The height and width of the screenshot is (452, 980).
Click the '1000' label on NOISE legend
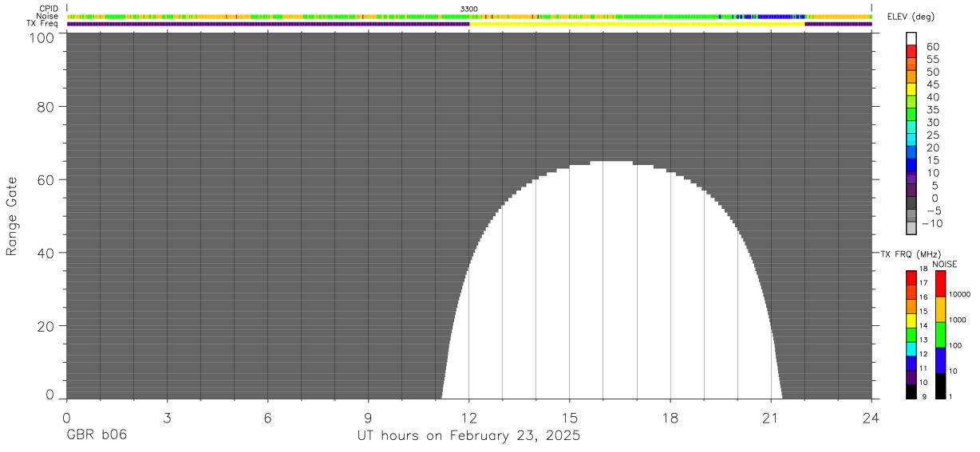958,320
